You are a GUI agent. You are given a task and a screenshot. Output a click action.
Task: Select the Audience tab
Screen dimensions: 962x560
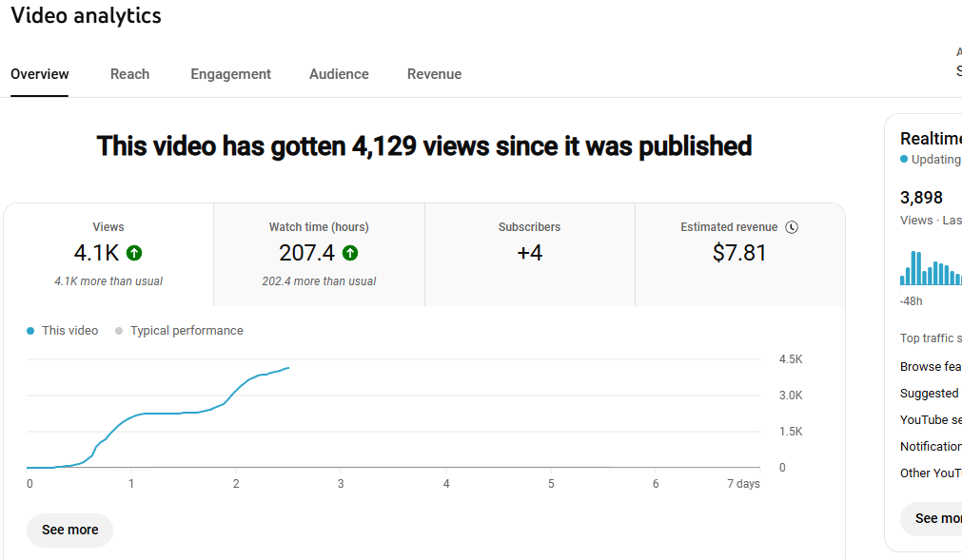coord(339,74)
